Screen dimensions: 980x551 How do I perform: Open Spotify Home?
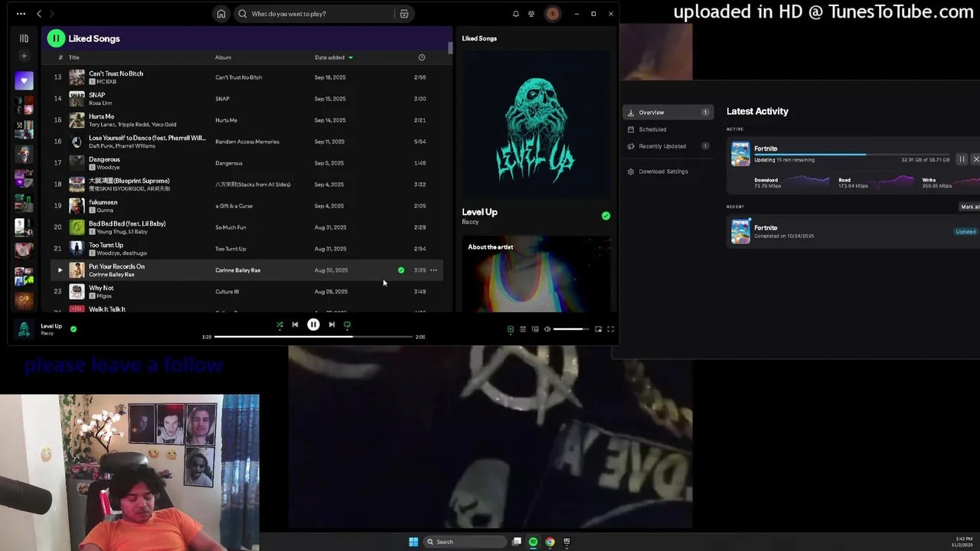221,14
